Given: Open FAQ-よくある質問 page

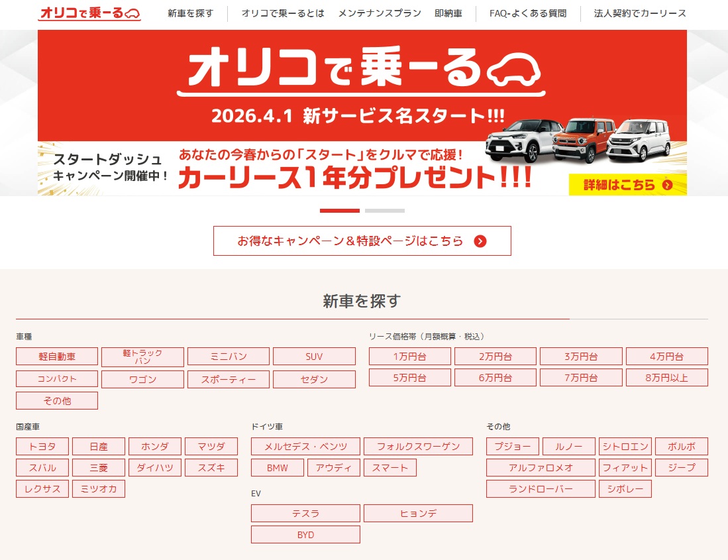Looking at the screenshot, I should pos(528,13).
